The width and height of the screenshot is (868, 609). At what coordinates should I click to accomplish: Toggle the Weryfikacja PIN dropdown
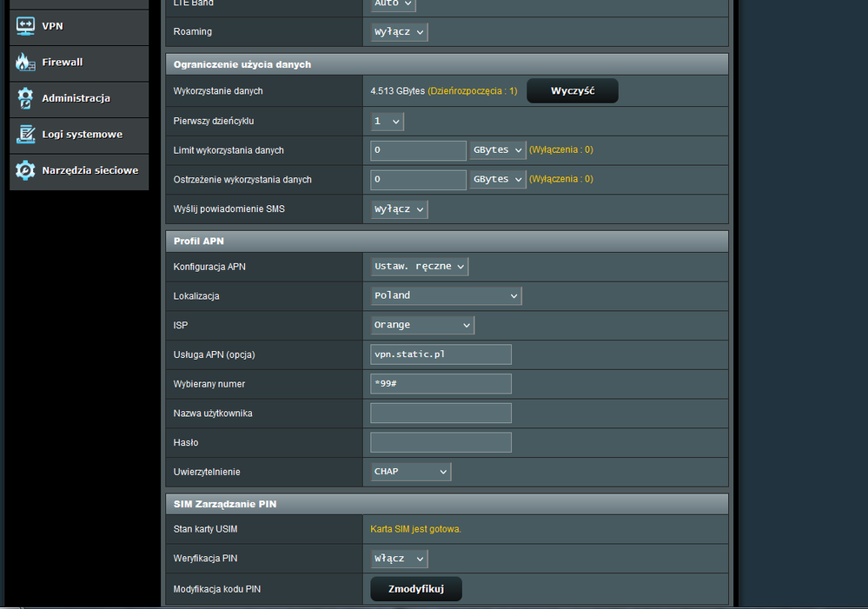click(399, 559)
